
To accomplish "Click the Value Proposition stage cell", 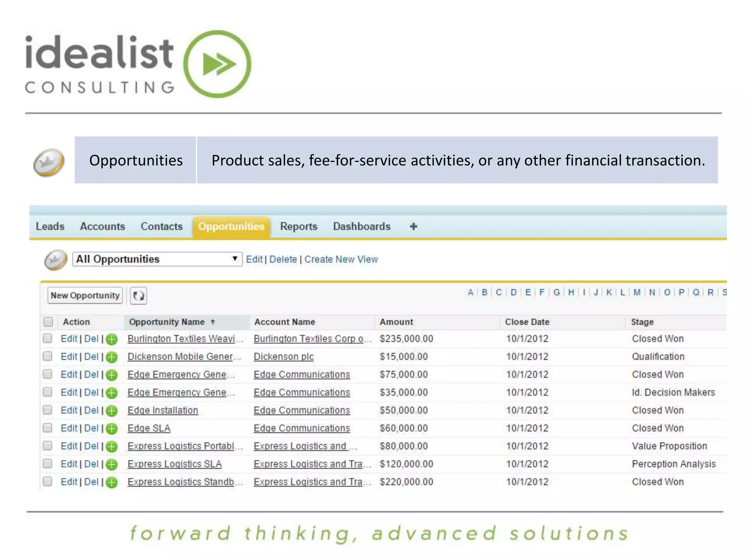I will [669, 446].
